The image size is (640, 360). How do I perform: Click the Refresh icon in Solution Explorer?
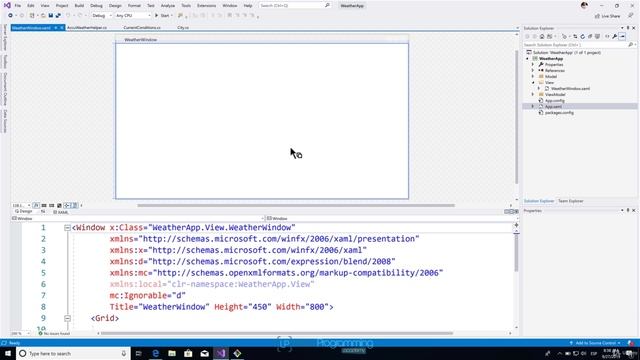tap(582, 36)
